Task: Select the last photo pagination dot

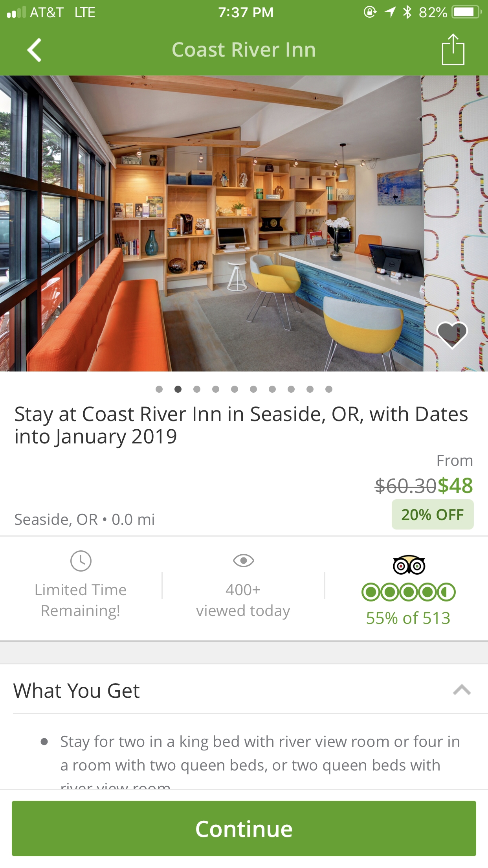Action: click(x=329, y=389)
